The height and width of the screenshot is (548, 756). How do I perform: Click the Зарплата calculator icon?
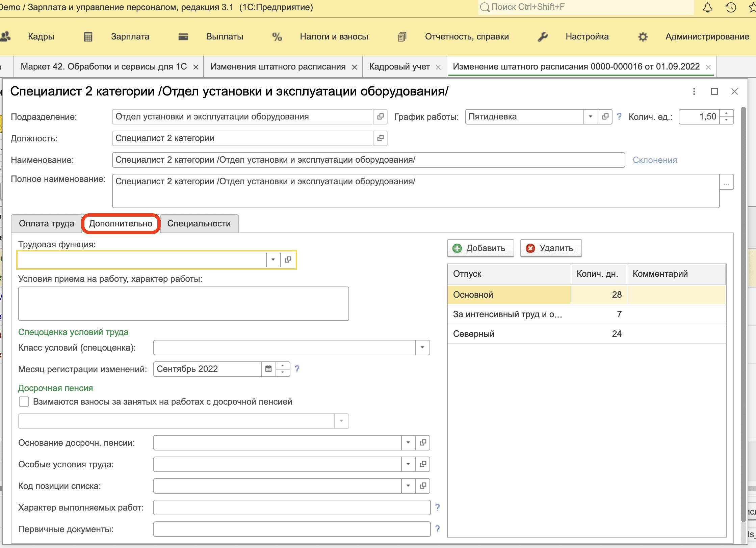[x=88, y=37]
